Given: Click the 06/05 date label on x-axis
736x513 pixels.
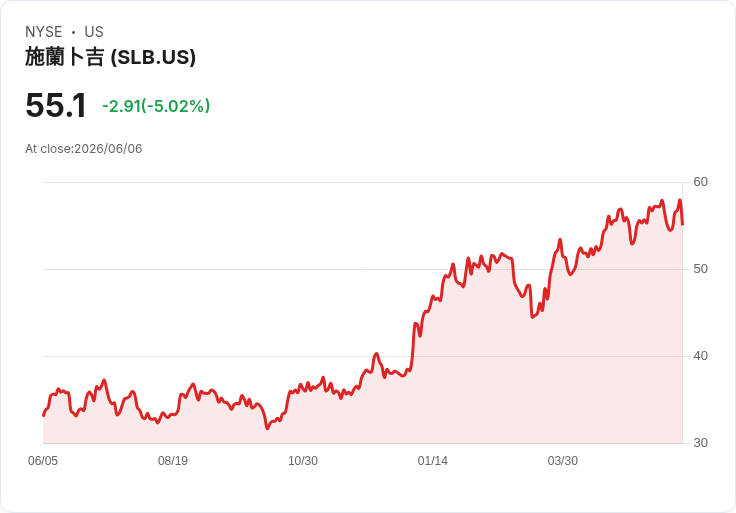Looking at the screenshot, I should 43,461.
